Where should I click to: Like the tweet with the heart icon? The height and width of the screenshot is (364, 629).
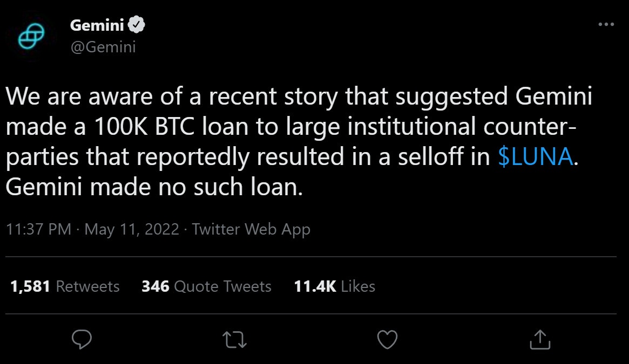click(x=387, y=339)
